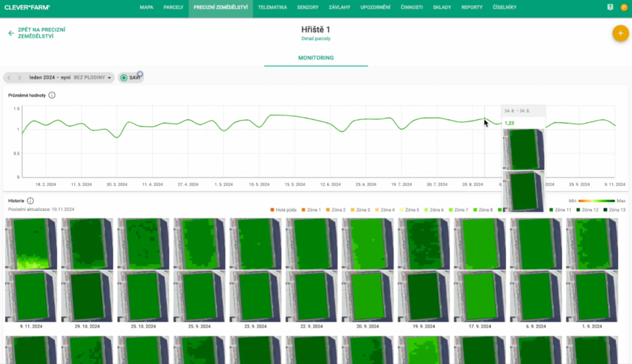
Task: Open the BEZ PLODINY crop dropdown
Action: pos(92,77)
